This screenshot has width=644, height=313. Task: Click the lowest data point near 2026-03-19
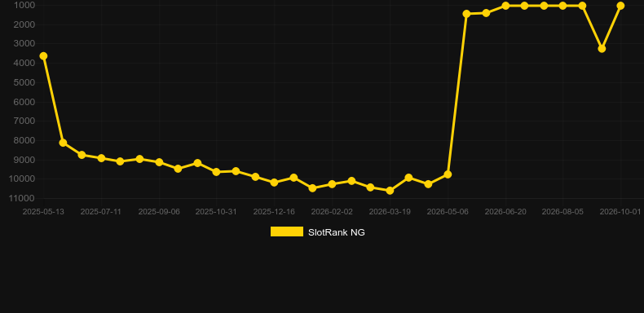[x=390, y=191]
